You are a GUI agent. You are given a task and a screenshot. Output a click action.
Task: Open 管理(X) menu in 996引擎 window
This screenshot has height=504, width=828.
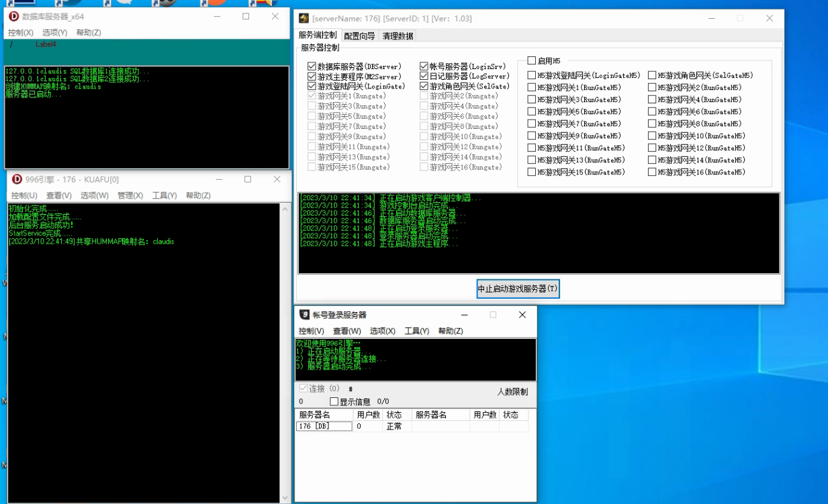click(130, 196)
